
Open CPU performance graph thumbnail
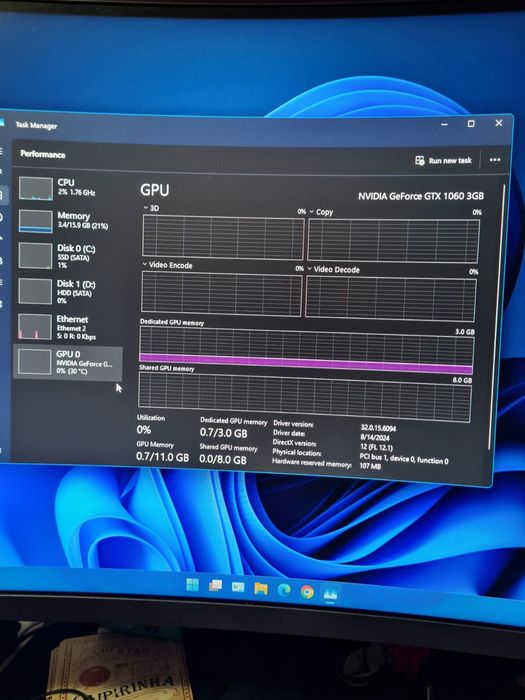[35, 188]
